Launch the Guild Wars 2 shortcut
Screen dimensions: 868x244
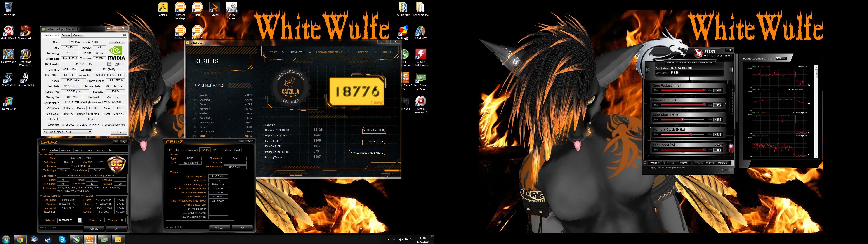(x=8, y=33)
